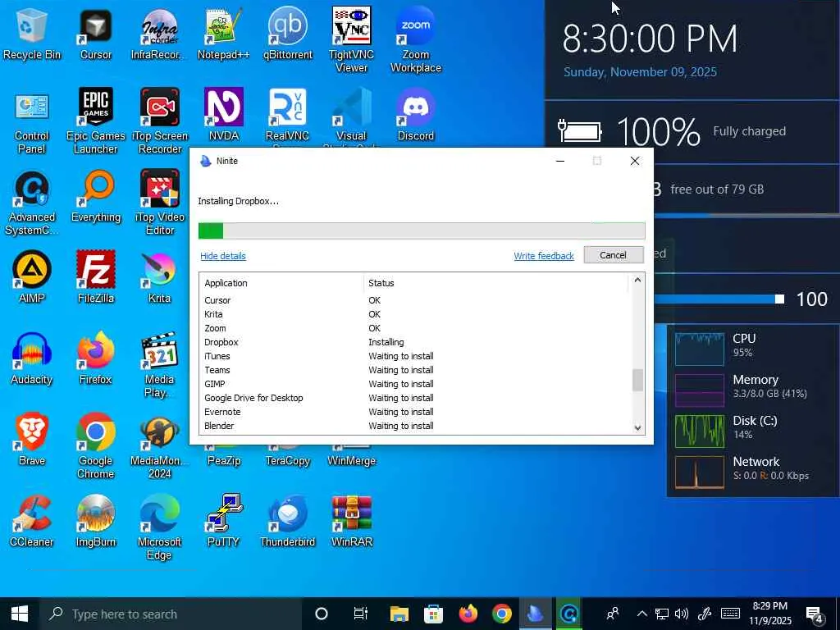The width and height of the screenshot is (840, 630).
Task: Click scroll up arrow in Ninite details list
Action: [x=637, y=281]
